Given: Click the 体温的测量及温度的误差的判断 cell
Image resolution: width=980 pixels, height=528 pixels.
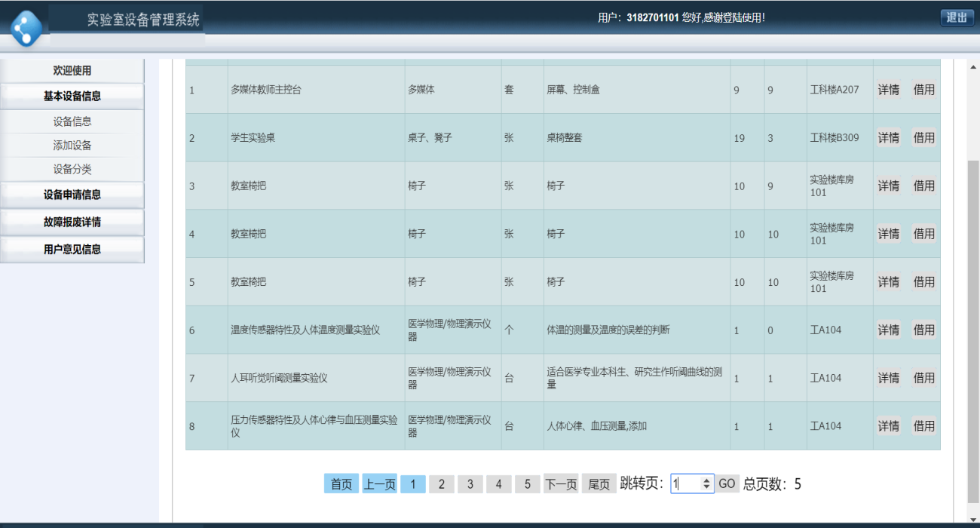Looking at the screenshot, I should (637, 330).
